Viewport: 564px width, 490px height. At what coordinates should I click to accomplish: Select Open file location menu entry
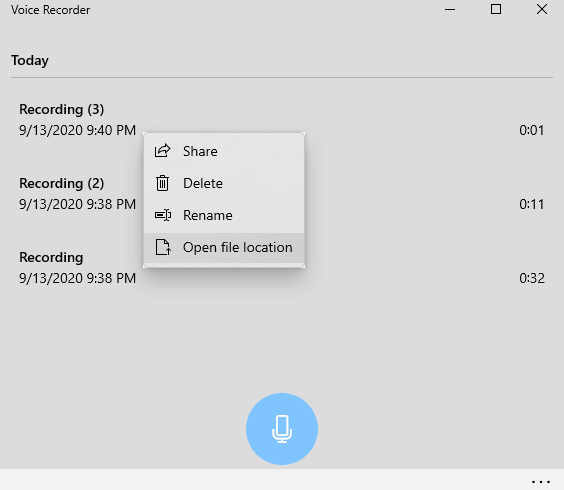pos(224,248)
